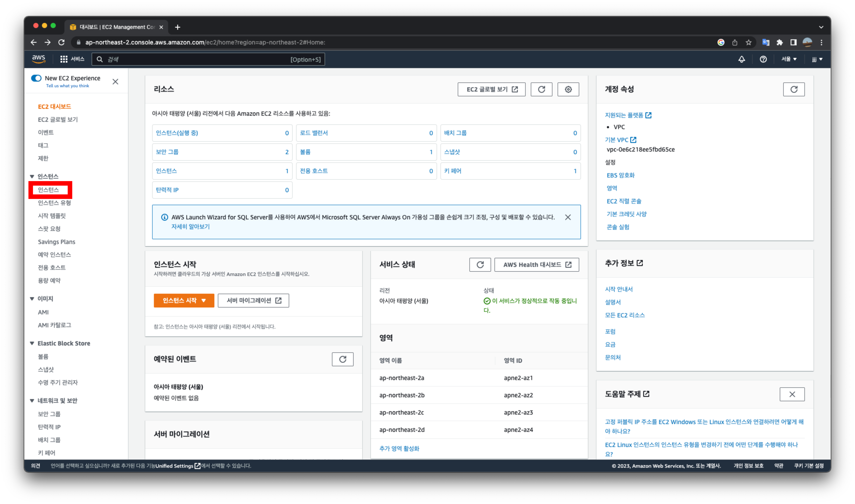Open the 서울 region dropdown
Viewport: 855px width, 504px height.
coord(788,59)
